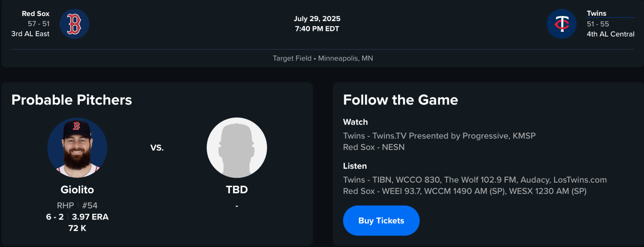Select the Giolito pitcher name
This screenshot has width=644, height=247.
[77, 190]
